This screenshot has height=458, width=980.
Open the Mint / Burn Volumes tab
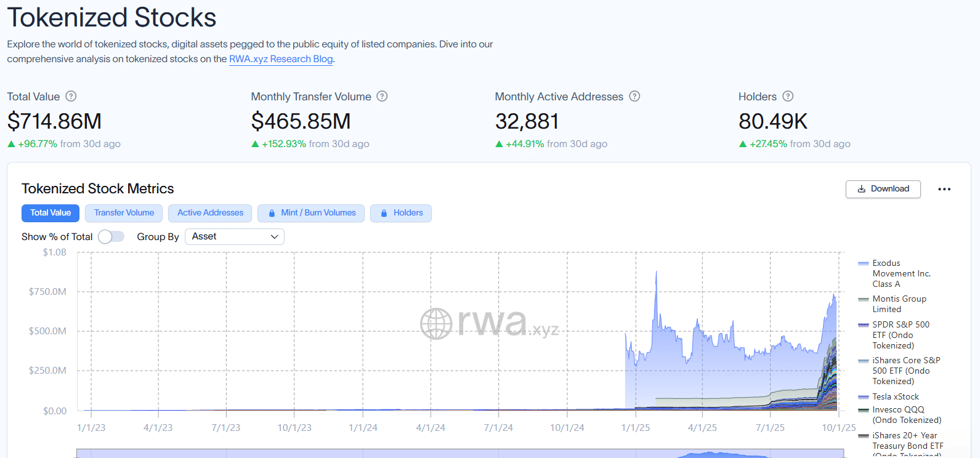[311, 213]
